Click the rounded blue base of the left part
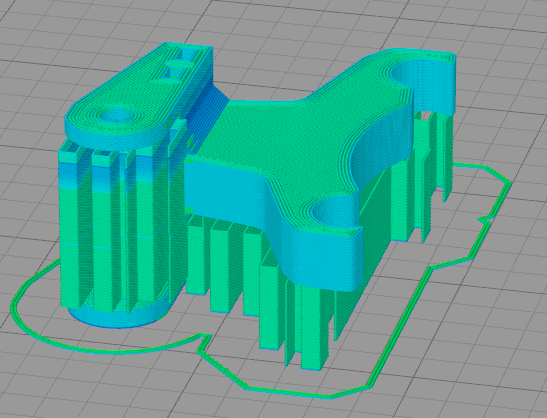This screenshot has width=547, height=418. (120, 314)
